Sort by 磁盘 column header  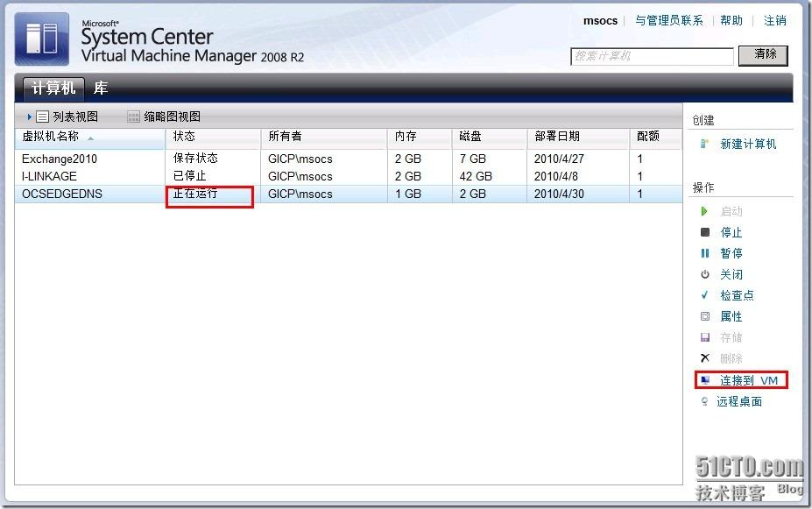point(490,137)
